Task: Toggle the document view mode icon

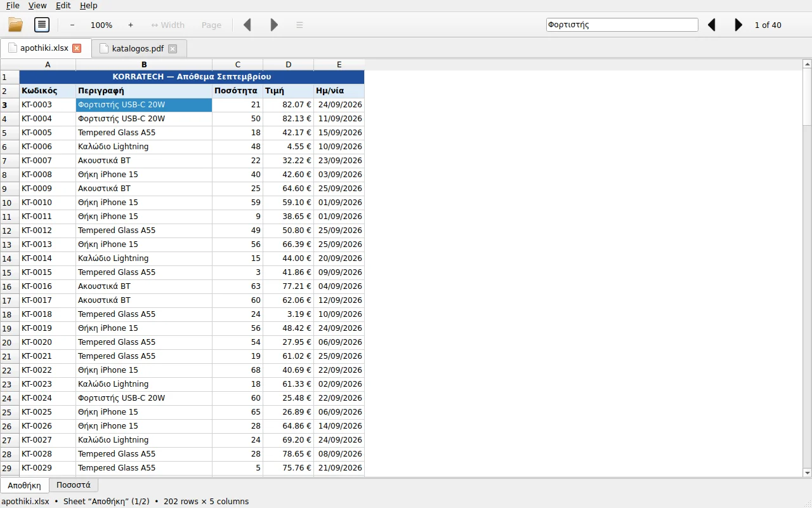Action: [42, 25]
